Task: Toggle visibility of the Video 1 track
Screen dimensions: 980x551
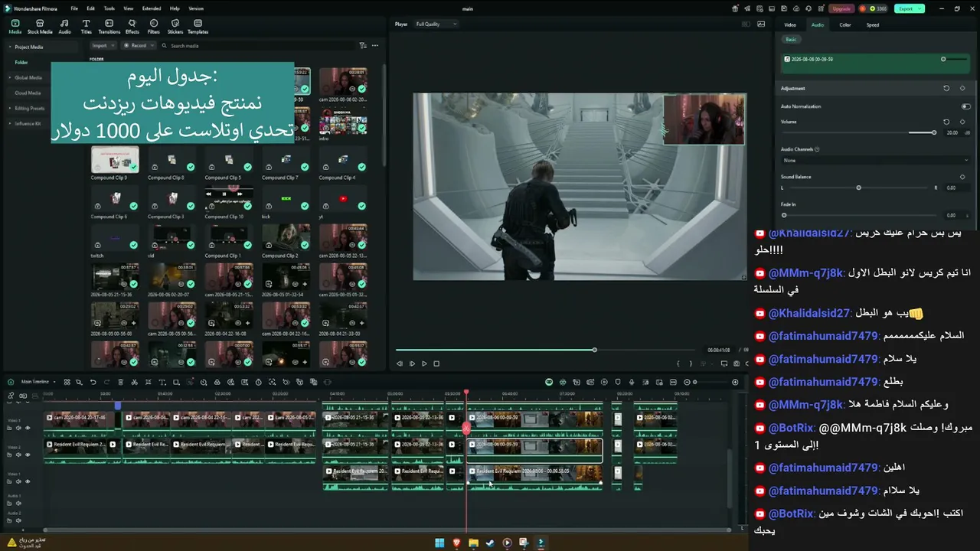Action: click(x=28, y=481)
